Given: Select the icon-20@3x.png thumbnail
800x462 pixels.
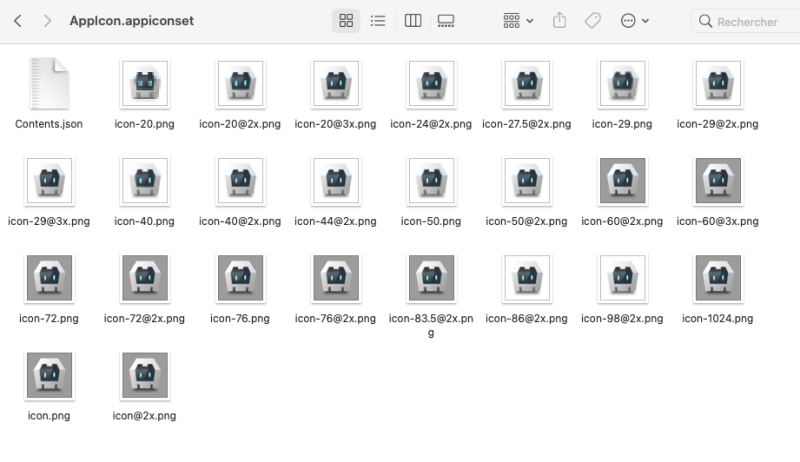Looking at the screenshot, I should click(336, 84).
